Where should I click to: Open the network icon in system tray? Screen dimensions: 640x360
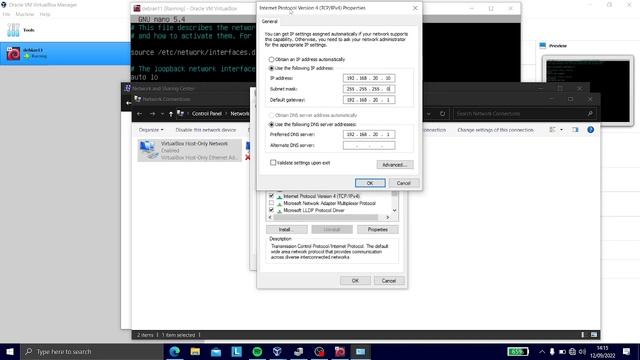tap(572, 351)
